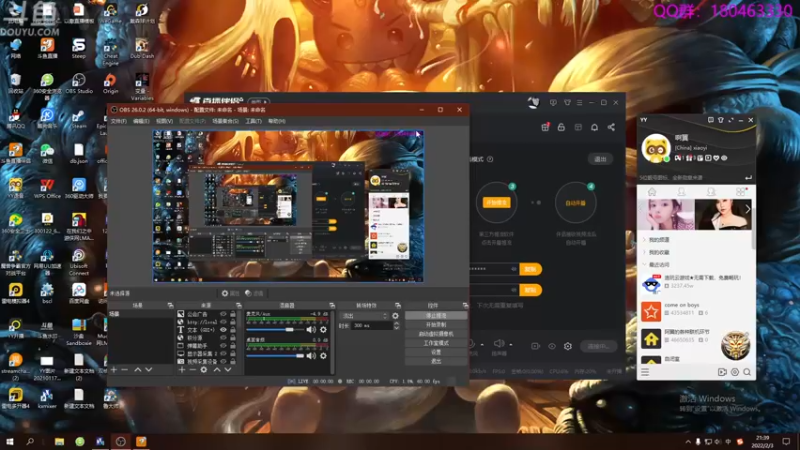Open 设置 from OBS controls panel
Viewport: 800px width, 450px height.
click(x=436, y=352)
